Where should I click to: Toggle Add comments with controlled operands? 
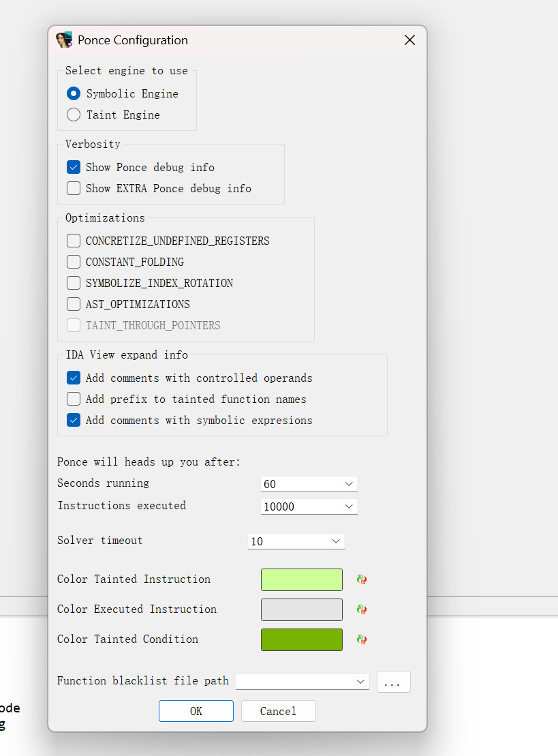[x=74, y=378]
